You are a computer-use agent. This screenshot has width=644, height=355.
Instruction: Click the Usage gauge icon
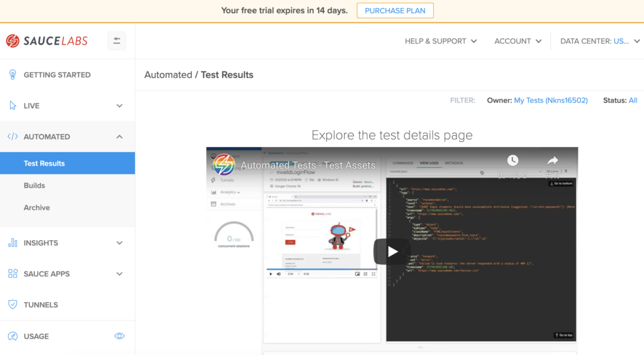[x=13, y=336]
